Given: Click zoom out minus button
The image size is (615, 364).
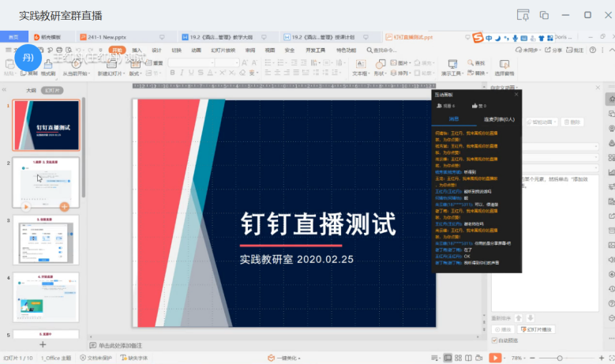Looking at the screenshot, I should (x=532, y=358).
